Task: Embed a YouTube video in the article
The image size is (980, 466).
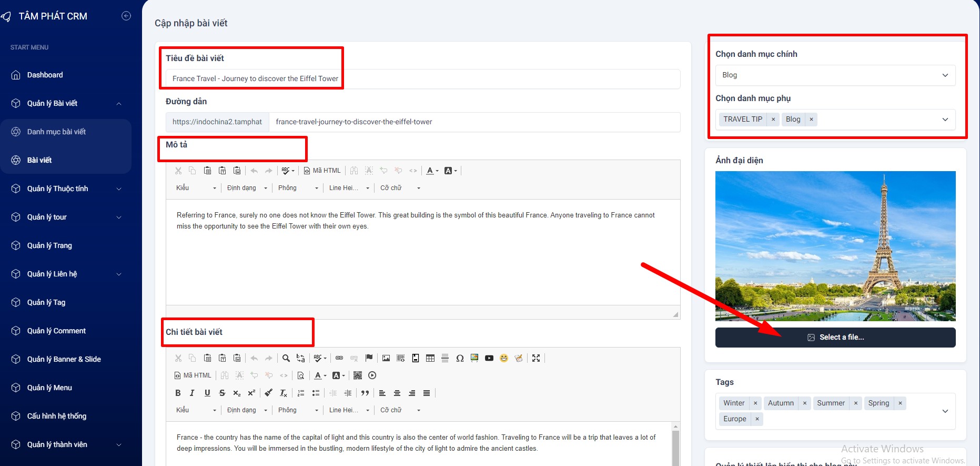Action: [x=489, y=358]
